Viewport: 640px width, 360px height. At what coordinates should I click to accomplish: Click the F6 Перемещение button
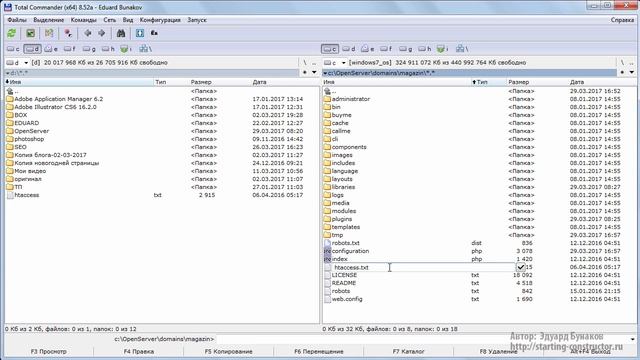[x=319, y=351]
